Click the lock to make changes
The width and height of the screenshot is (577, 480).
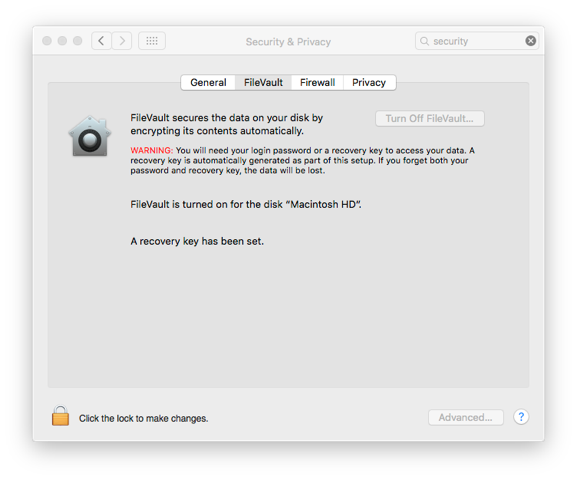[x=60, y=416]
